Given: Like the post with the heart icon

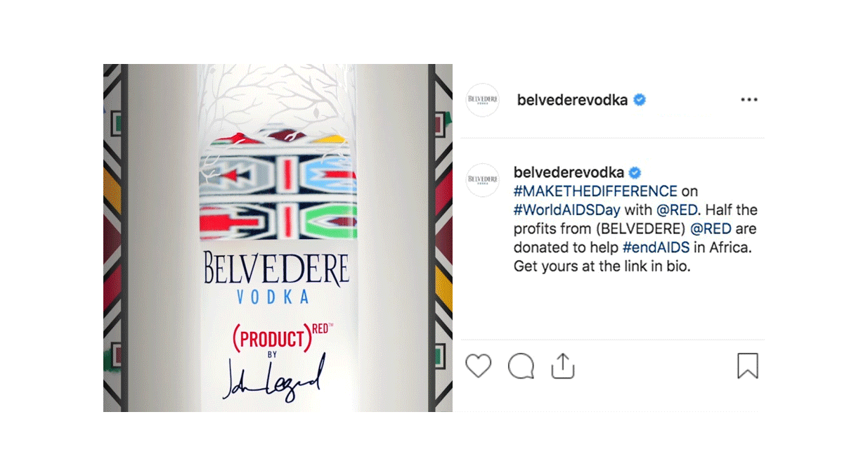Looking at the screenshot, I should 479,366.
